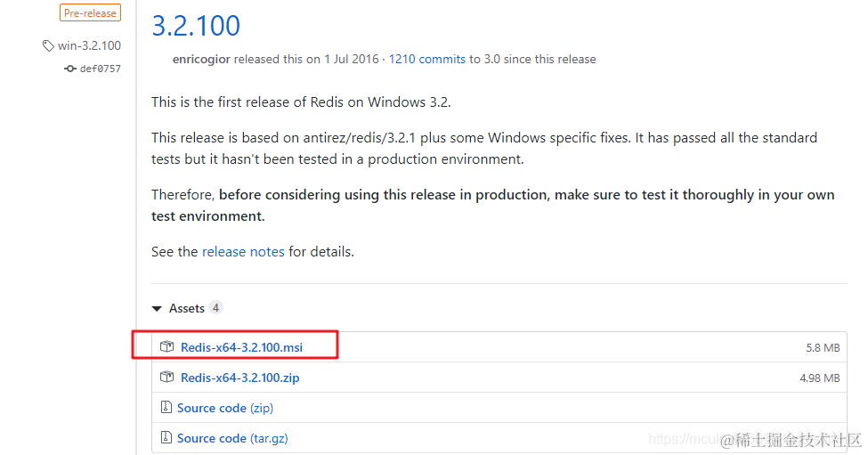This screenshot has width=868, height=455.
Task: Open the 3.2.100 release title
Action: pyautogui.click(x=196, y=25)
